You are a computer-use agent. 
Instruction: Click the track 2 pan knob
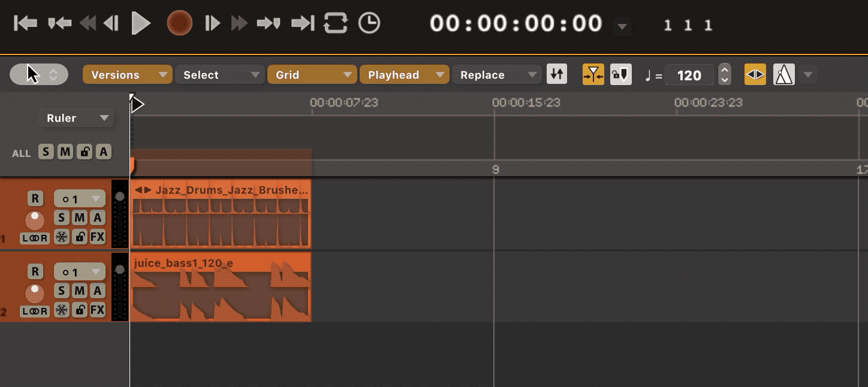coord(35,293)
